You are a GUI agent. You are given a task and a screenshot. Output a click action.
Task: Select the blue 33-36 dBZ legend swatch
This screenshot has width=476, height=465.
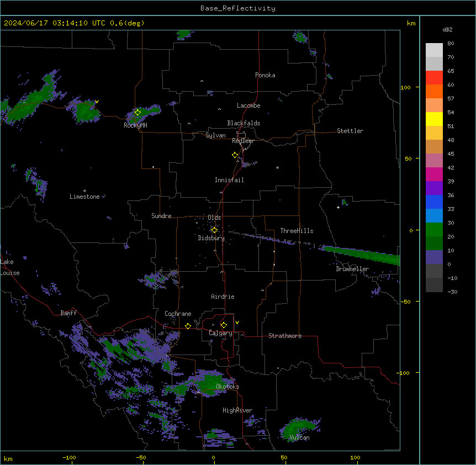(434, 202)
